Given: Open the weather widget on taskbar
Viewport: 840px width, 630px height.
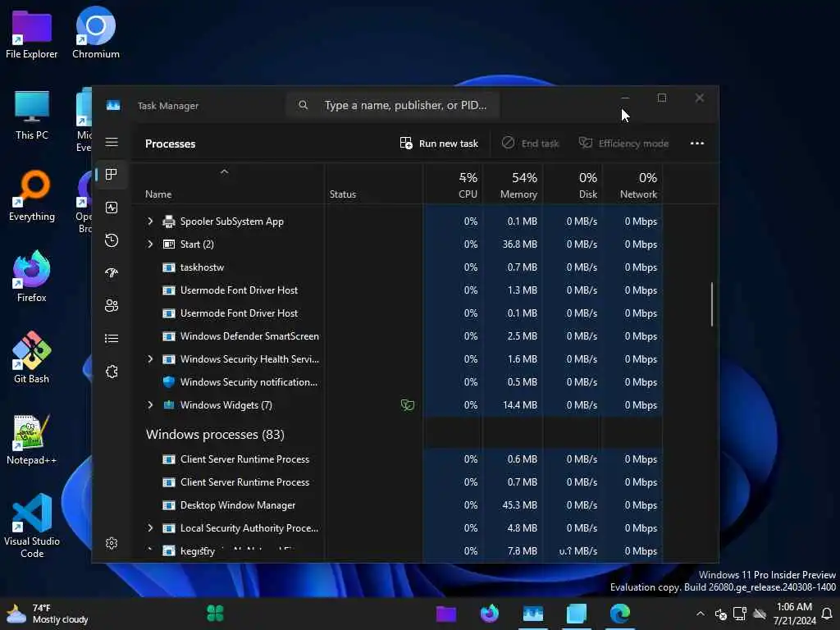Looking at the screenshot, I should click(x=47, y=614).
